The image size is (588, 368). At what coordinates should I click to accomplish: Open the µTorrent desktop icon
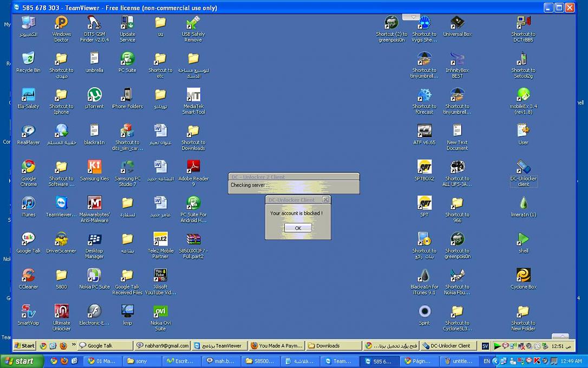pos(94,95)
